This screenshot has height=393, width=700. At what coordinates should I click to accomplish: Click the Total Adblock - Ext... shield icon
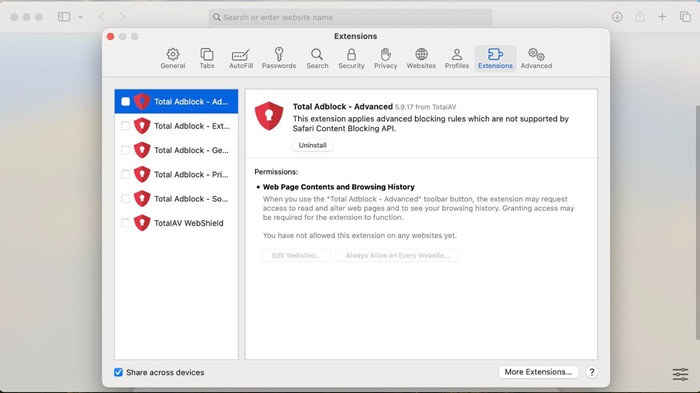tap(142, 126)
